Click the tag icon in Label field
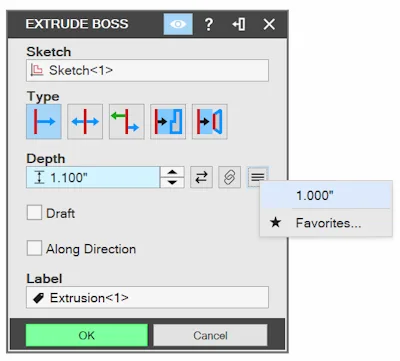Viewport: 400px width, 361px height. 39,298
